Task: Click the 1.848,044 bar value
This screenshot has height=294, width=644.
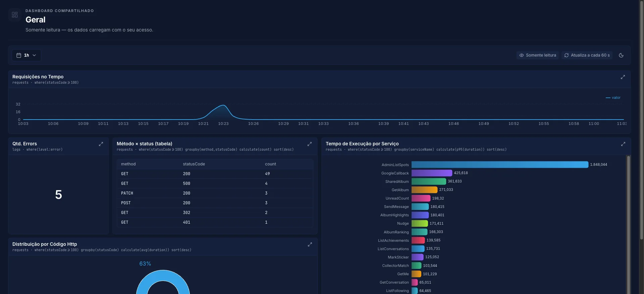Action: click(x=598, y=164)
